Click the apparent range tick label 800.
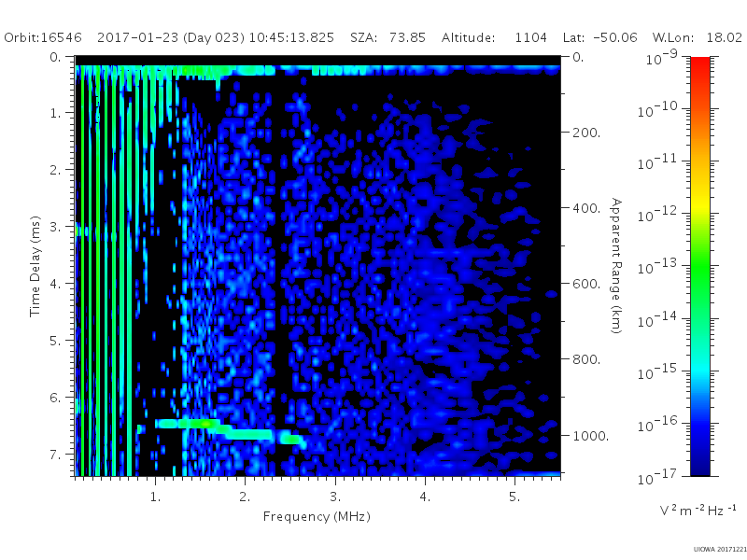This screenshot has height=560, width=747. tap(586, 359)
